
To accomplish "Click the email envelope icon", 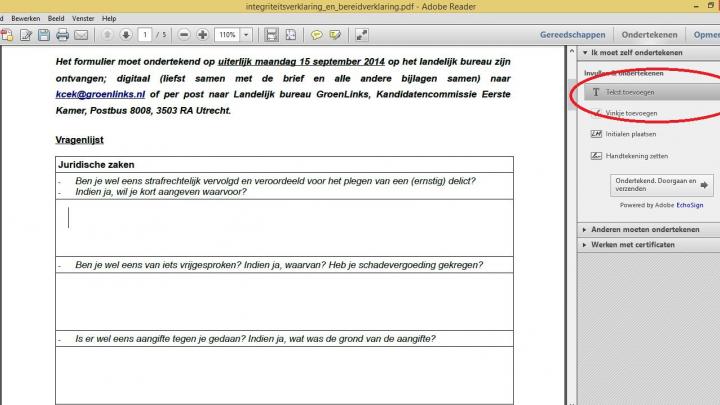I will coord(80,35).
